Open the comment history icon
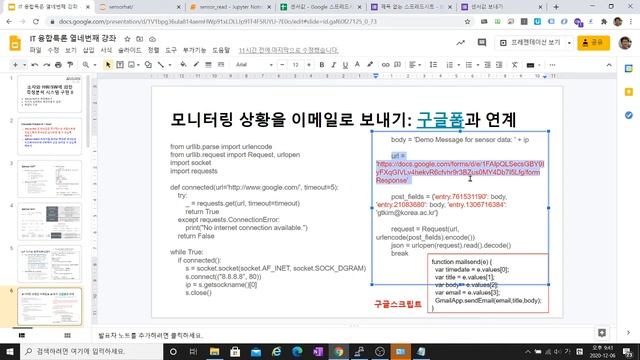Screen dimensions: 640x360 coord(482,42)
